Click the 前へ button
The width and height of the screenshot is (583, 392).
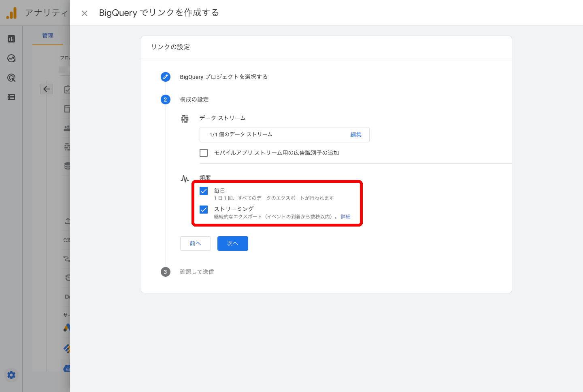[x=195, y=244]
